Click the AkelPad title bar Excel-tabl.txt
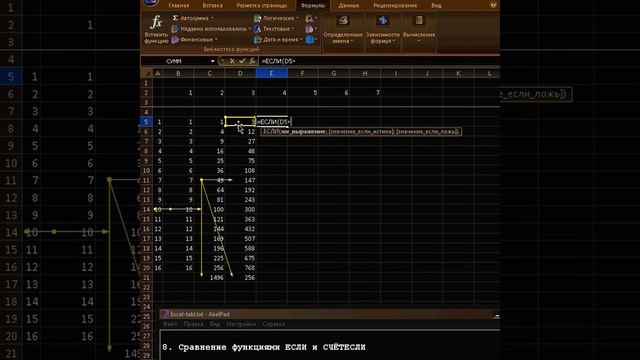This screenshot has width=640, height=360. 330,314
